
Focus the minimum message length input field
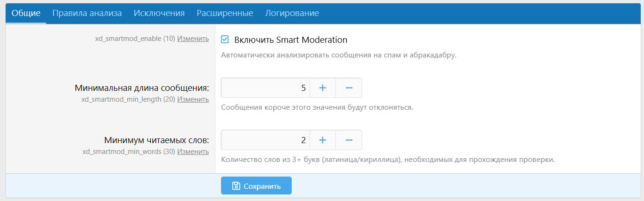click(x=265, y=88)
